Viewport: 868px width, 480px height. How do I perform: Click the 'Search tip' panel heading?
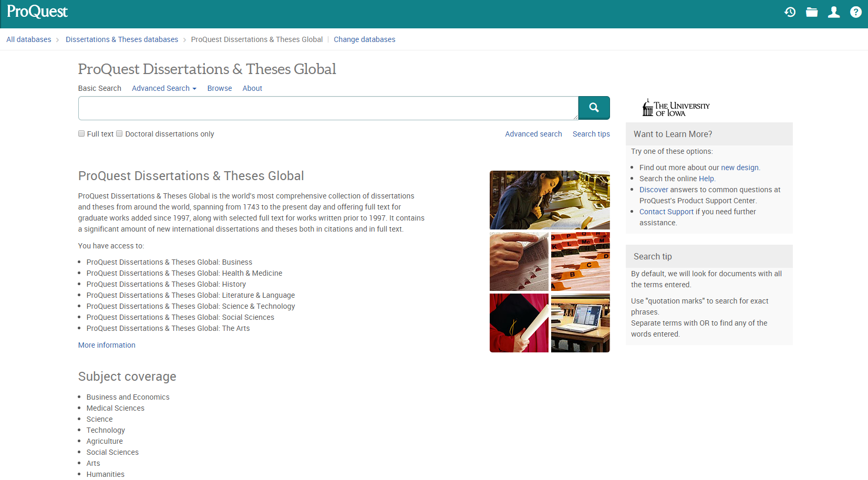point(653,256)
